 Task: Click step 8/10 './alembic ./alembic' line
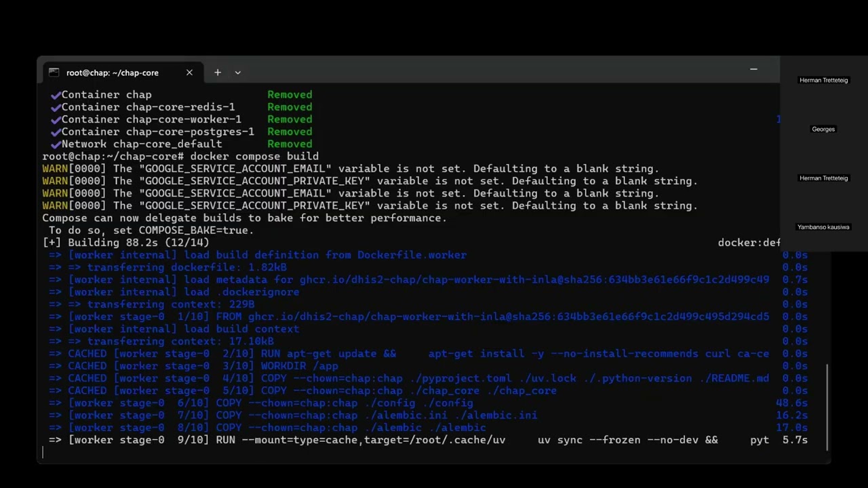[x=267, y=428]
